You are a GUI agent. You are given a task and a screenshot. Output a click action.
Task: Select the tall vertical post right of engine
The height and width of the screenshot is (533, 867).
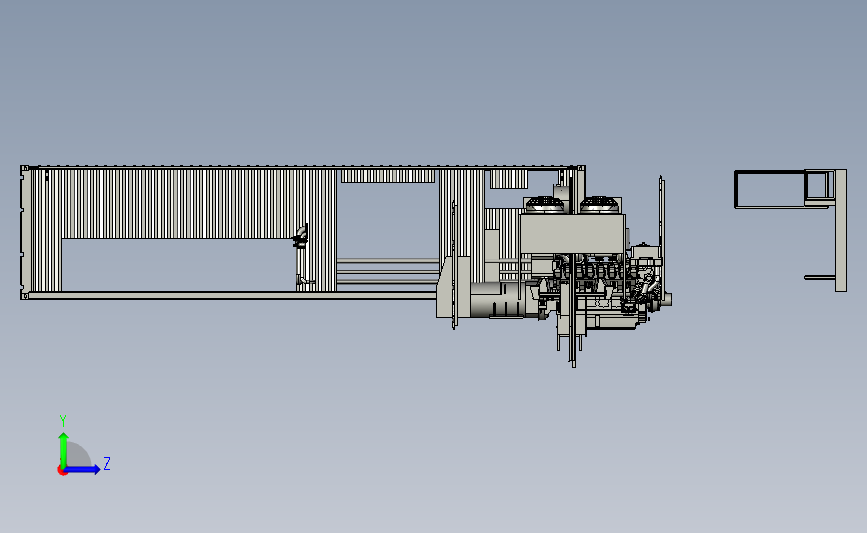[661, 239]
